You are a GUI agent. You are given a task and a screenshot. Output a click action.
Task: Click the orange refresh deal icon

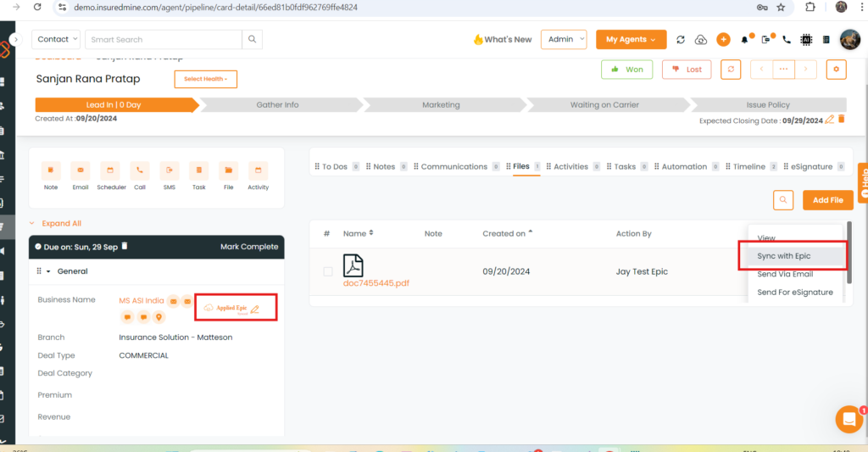coord(731,70)
